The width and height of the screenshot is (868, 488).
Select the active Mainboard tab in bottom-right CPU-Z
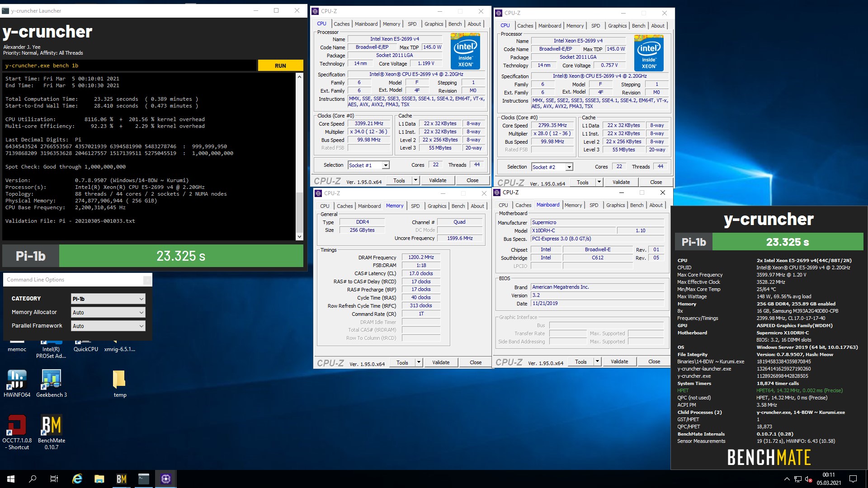548,205
